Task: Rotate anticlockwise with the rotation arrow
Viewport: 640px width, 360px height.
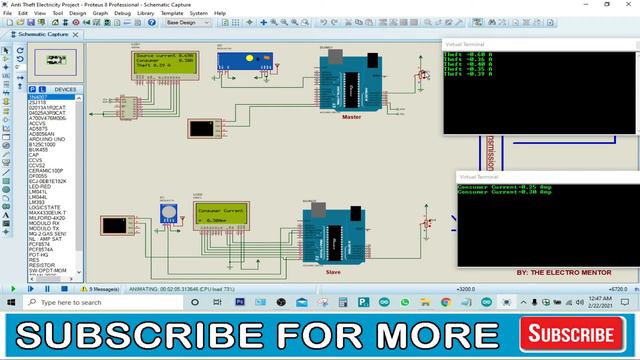Action: 20,59
